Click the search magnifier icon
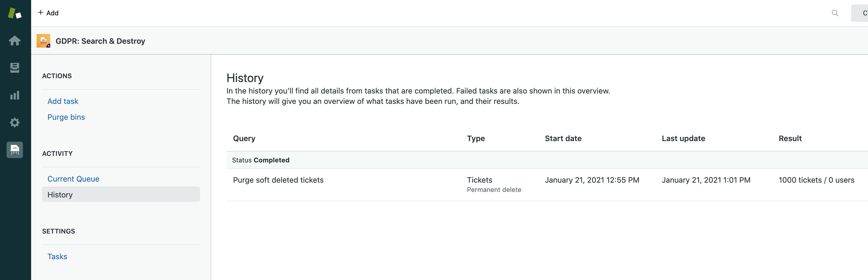Screen dimensions: 868x280 (835, 13)
